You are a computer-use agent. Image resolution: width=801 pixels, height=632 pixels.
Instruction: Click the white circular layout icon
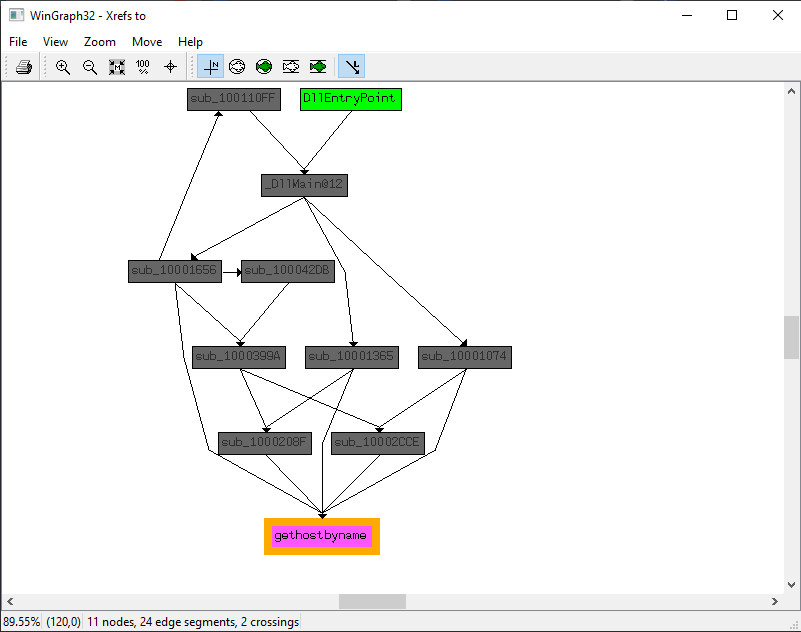(237, 67)
